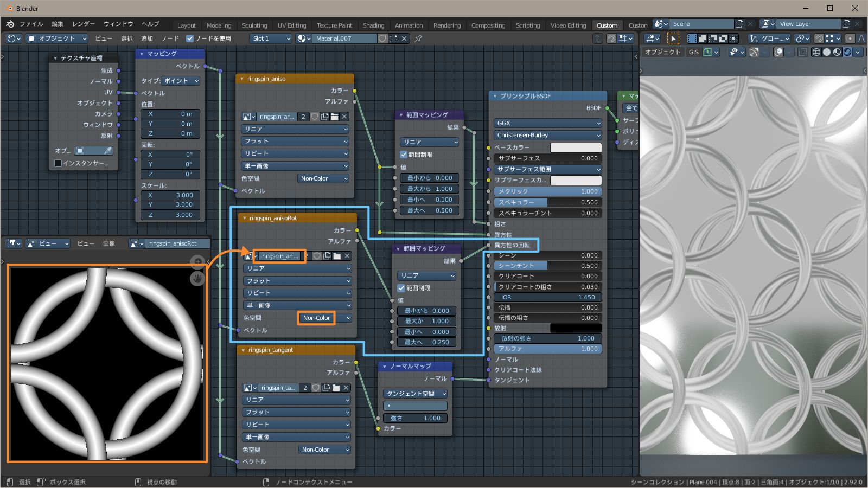Open Mapping node タイプ ポイント dropdown
The width and height of the screenshot is (868, 488).
(x=181, y=81)
